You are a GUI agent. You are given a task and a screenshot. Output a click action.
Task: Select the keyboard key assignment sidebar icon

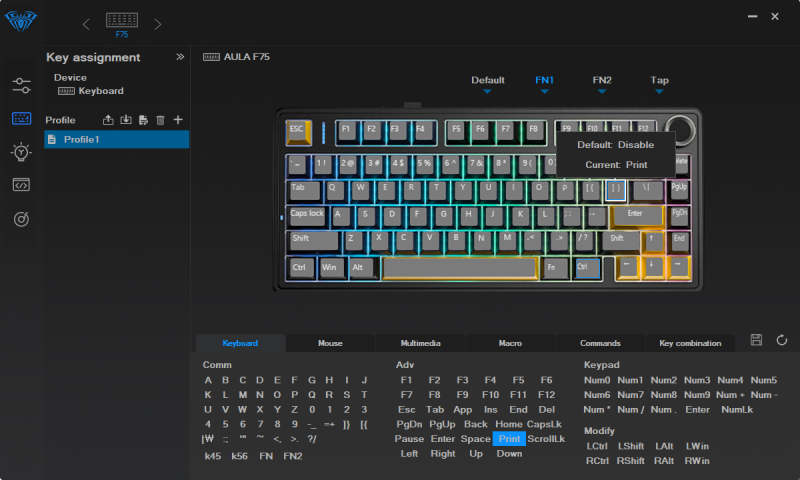[21, 118]
